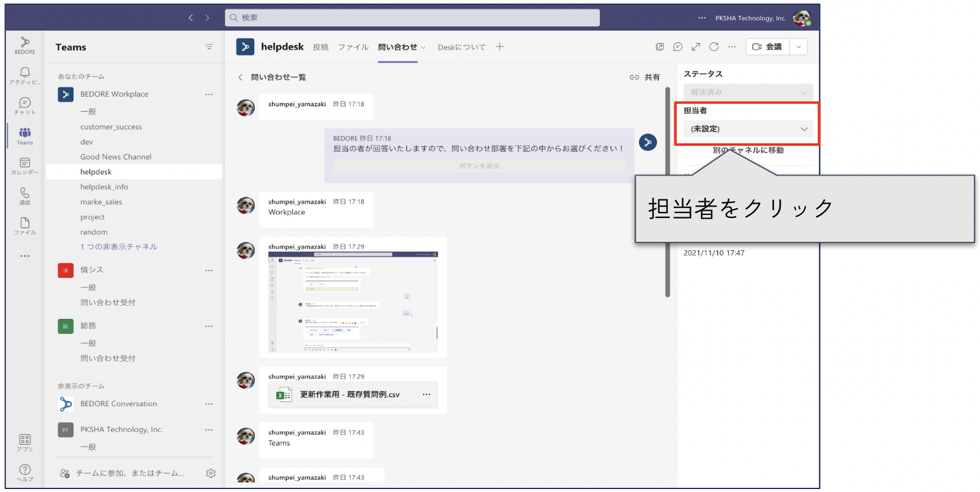Open the ステータス status dropdown
Image resolution: width=980 pixels, height=492 pixels.
point(748,92)
